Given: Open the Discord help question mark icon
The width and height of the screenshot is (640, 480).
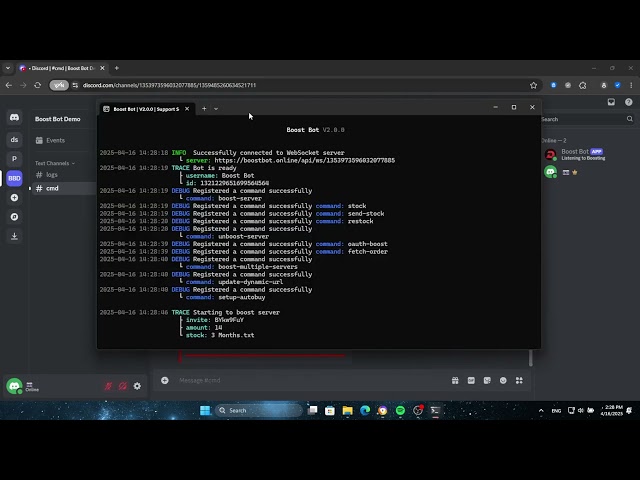Looking at the screenshot, I should [629, 102].
